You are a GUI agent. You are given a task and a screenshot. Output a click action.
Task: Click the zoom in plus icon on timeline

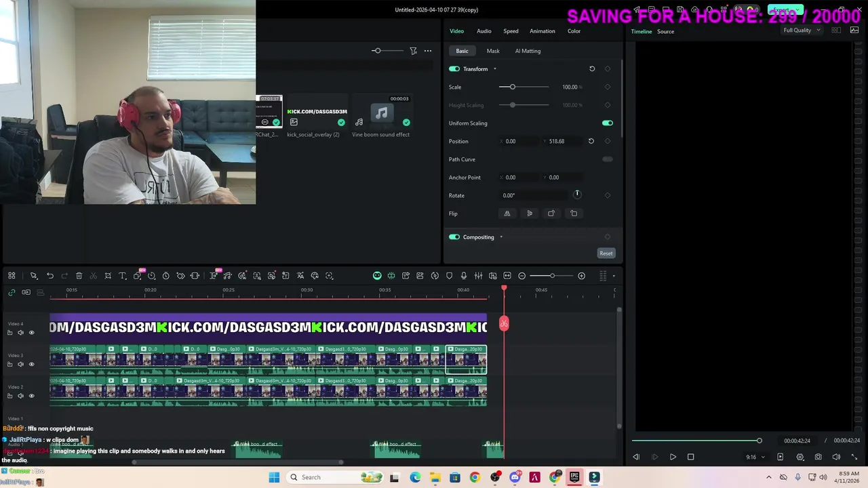point(581,276)
